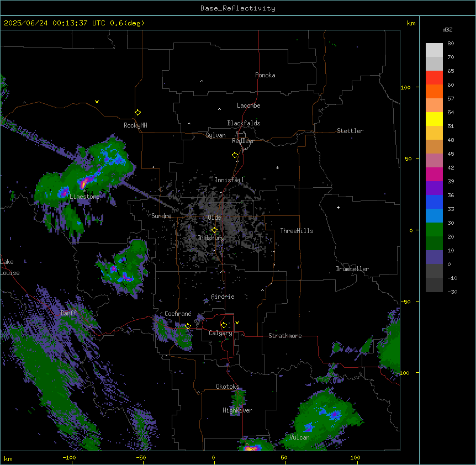
Task: Pick the blue 33-36 dBZ legend swatch
Action: coord(434,202)
